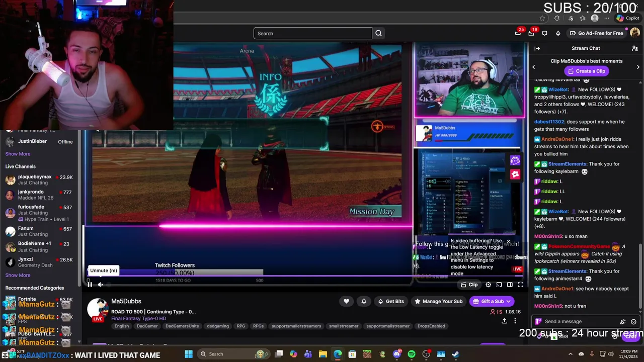
Task: Open Steam from the taskbar
Action: (455, 354)
